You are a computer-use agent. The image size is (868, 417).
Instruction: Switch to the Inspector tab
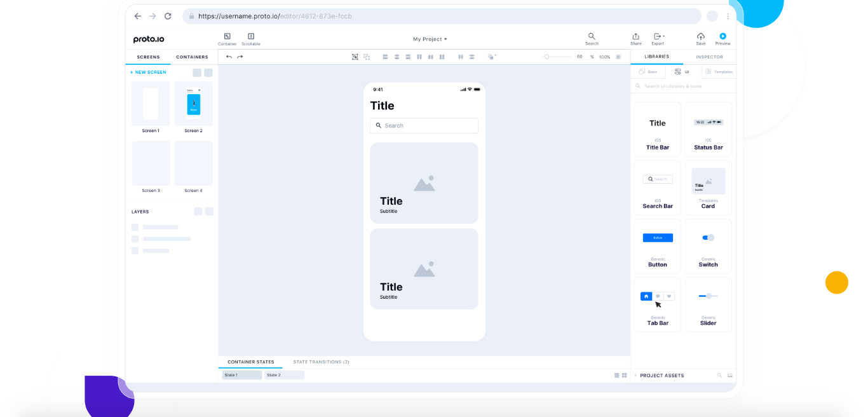tap(709, 57)
